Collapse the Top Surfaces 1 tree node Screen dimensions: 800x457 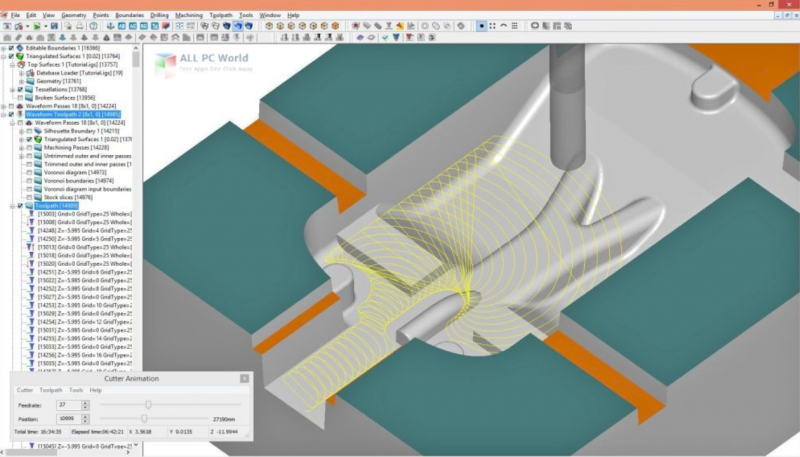coord(12,64)
